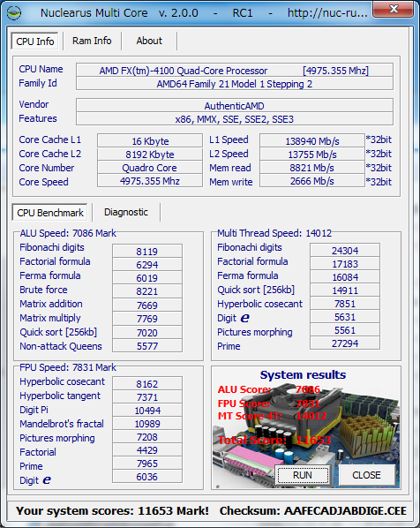Click the Total Score 11653 result
The height and width of the screenshot is (528, 420).
pos(274,440)
